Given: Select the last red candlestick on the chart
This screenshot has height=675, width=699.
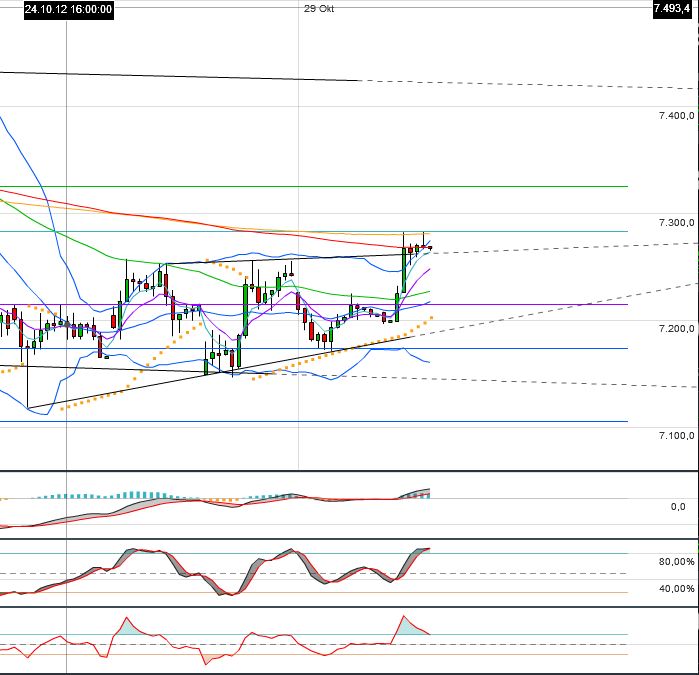Looking at the screenshot, I should (x=430, y=248).
